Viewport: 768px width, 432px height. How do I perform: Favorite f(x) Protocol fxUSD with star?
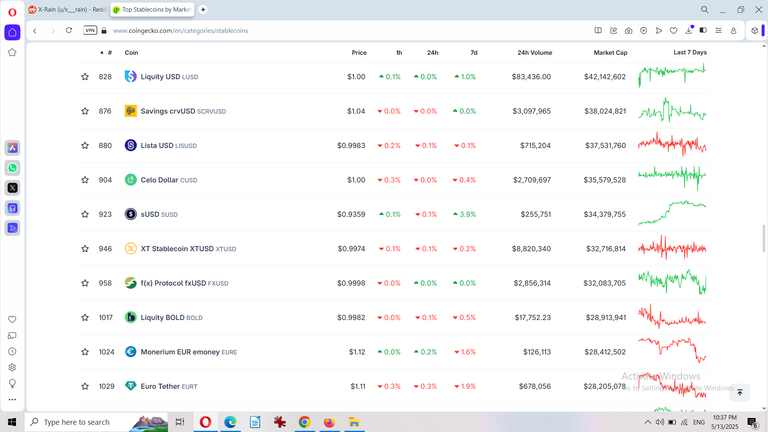pyautogui.click(x=85, y=283)
